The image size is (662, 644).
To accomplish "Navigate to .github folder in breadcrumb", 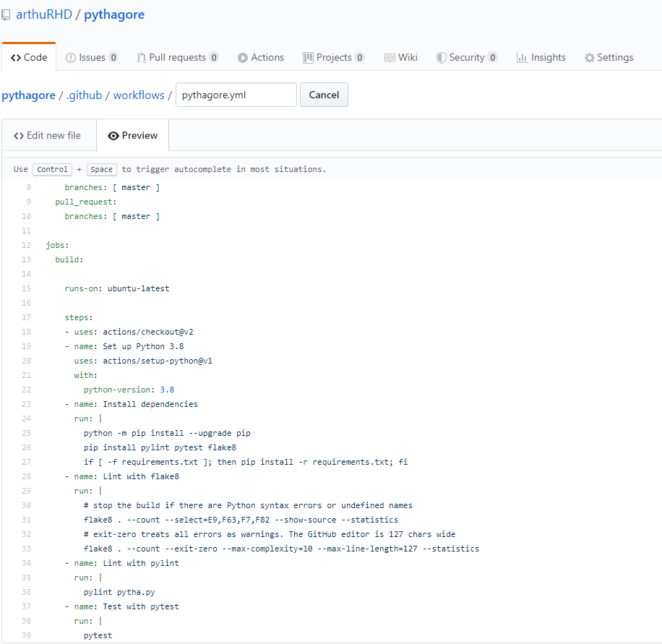I will pos(85,95).
